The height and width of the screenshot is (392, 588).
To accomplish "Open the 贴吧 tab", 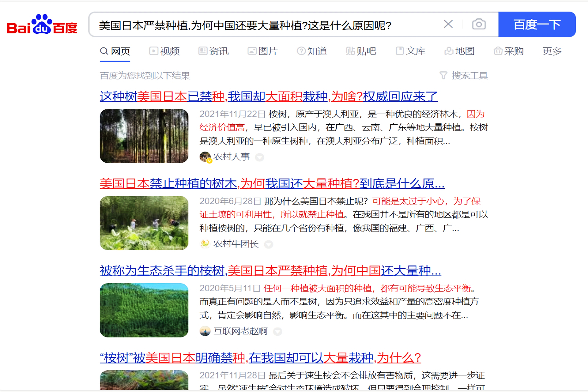I will [x=361, y=51].
